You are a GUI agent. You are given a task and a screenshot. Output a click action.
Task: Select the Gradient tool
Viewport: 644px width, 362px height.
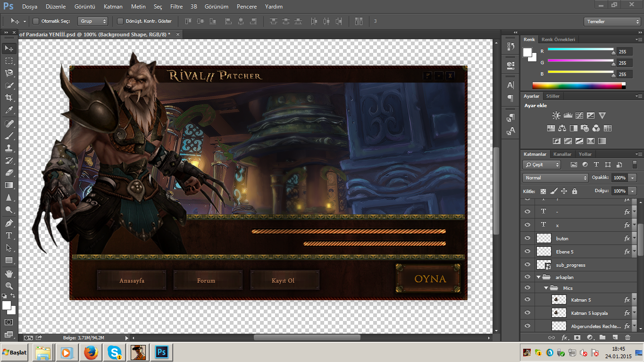click(x=9, y=185)
